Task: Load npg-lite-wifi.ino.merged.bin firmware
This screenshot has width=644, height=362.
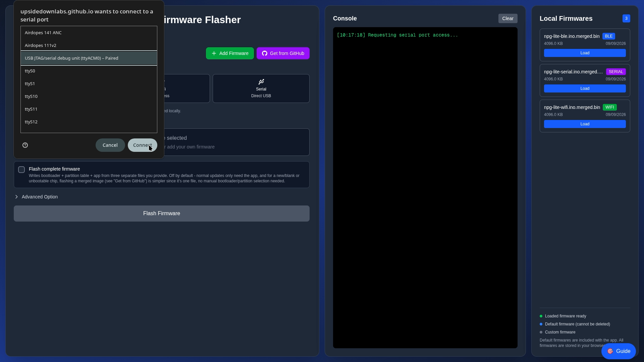Action: [x=585, y=124]
